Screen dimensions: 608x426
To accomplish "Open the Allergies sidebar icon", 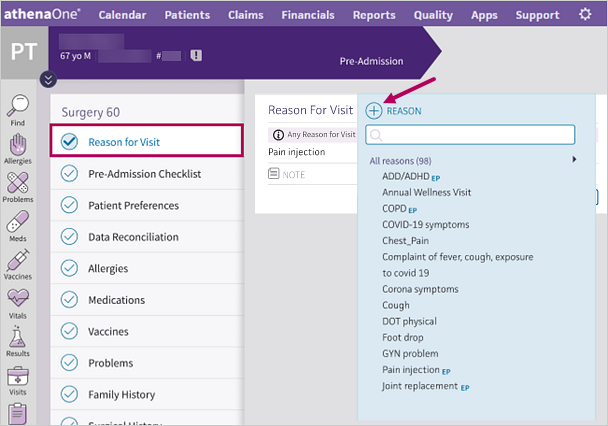I will 18,146.
